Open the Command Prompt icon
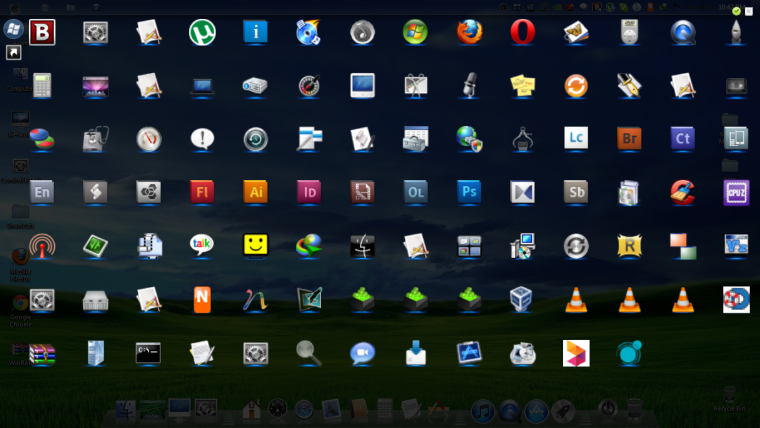The height and width of the screenshot is (428, 760). coord(149,351)
